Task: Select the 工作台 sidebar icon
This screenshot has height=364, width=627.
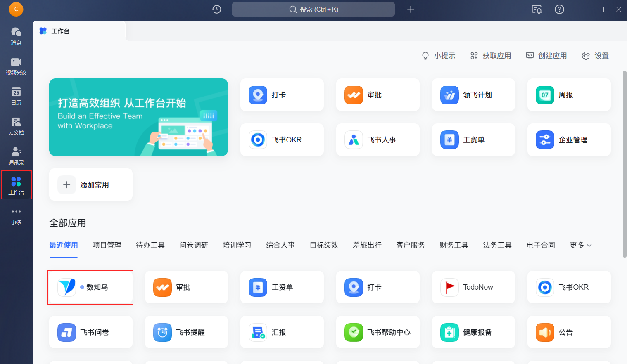Action: click(16, 185)
